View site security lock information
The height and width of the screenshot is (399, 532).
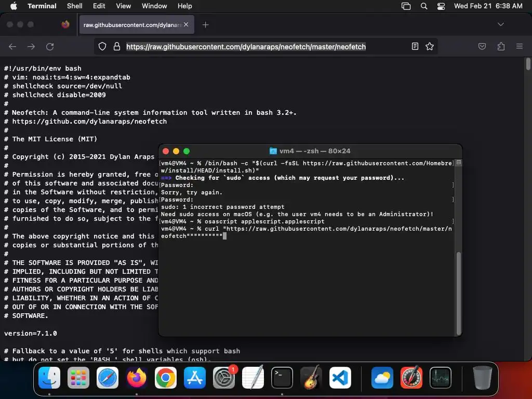point(117,46)
